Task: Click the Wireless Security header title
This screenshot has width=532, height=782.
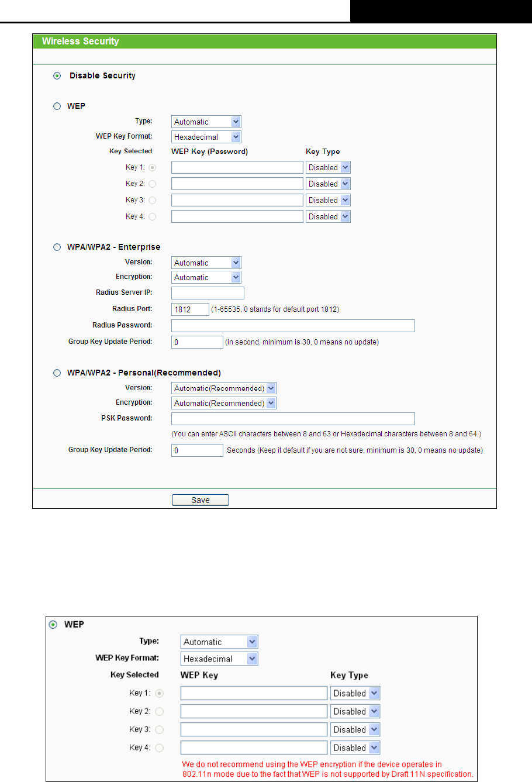Action: click(81, 42)
